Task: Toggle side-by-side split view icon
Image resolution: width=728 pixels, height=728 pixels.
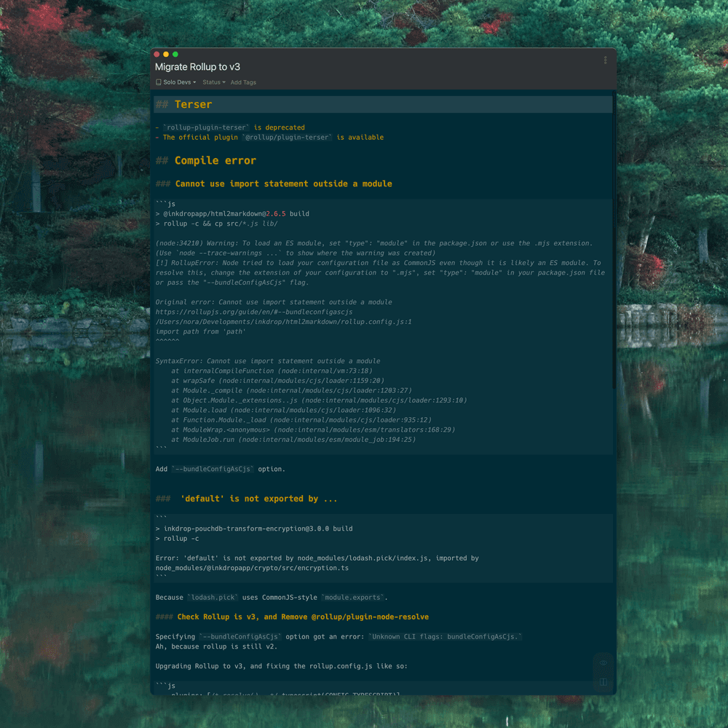Action: coord(603,682)
